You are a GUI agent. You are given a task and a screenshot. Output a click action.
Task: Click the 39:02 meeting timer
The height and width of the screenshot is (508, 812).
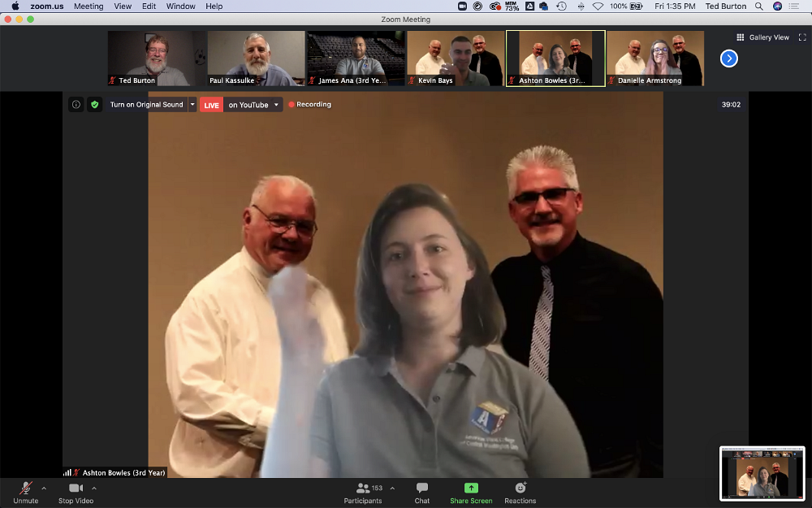[731, 104]
